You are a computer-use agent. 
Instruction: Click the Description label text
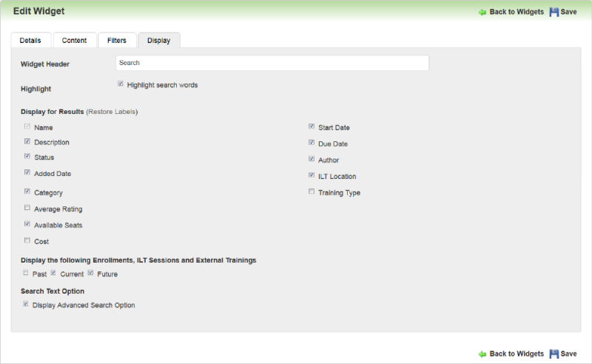click(52, 142)
